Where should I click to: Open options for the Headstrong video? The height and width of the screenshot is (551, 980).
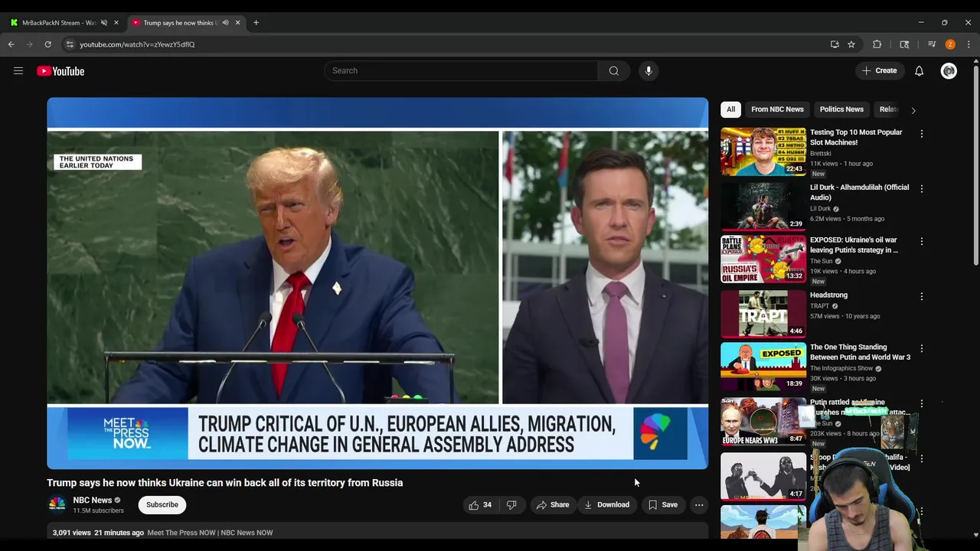point(922,296)
